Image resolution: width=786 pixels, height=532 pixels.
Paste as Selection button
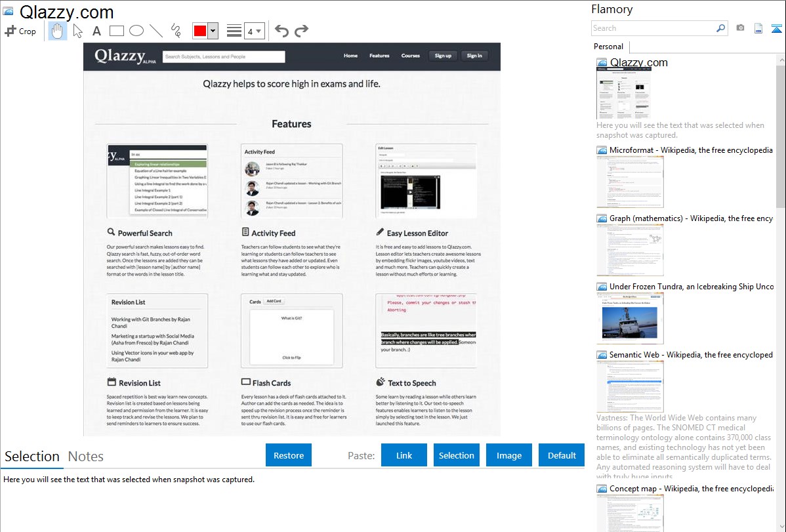tap(456, 455)
